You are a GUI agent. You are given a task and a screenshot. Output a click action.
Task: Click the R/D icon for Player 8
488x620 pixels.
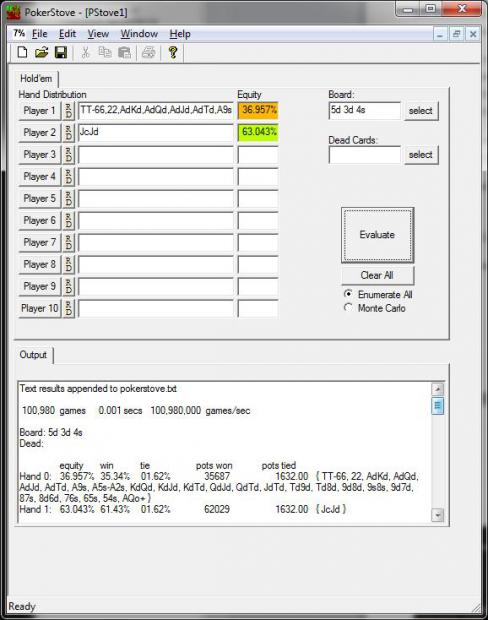click(x=68, y=264)
